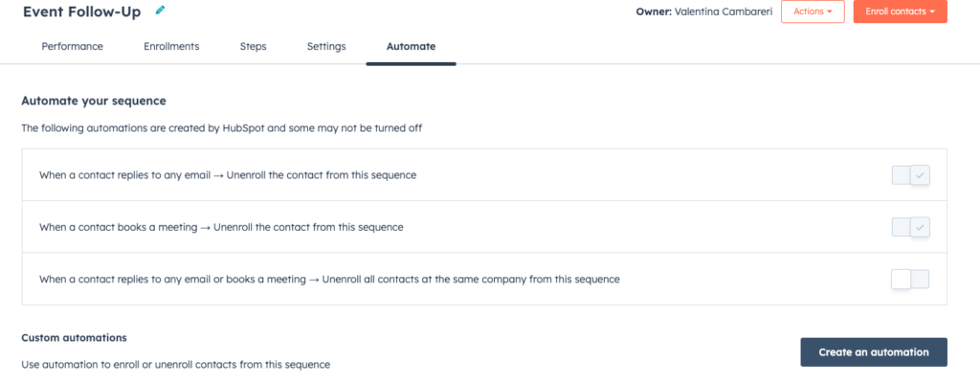Open the Enrollments tab
Screen dimensions: 980x384
(x=171, y=46)
